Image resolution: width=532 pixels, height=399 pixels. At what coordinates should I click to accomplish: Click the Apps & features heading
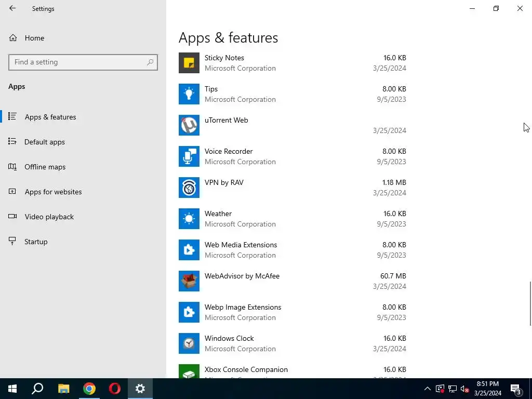tap(229, 37)
